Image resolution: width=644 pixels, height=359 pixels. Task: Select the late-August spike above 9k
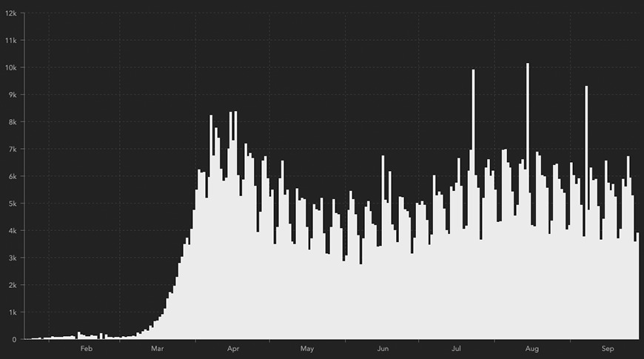[x=586, y=212]
